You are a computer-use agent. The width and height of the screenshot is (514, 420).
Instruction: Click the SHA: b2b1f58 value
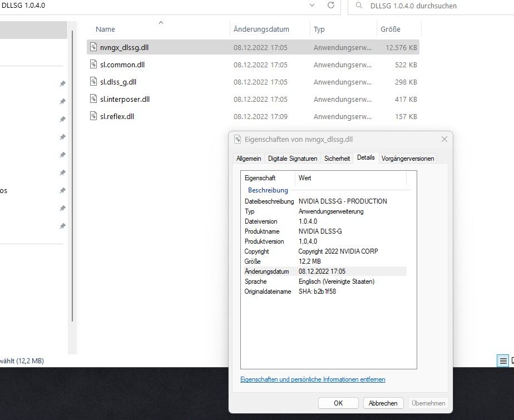pyautogui.click(x=317, y=291)
